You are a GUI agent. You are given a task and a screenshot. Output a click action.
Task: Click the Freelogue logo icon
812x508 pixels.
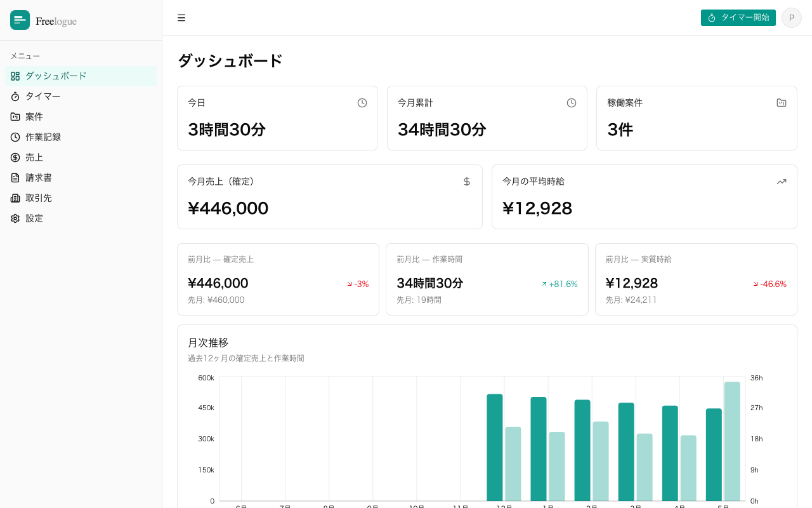pyautogui.click(x=20, y=20)
